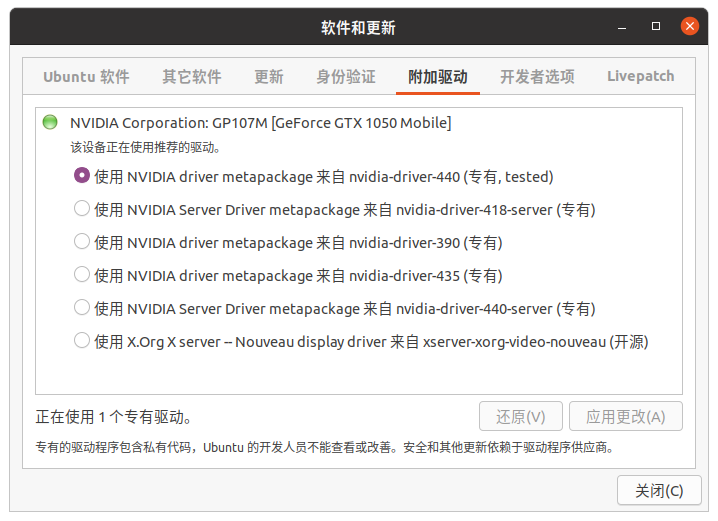Click the 应用更改(A) button
This screenshot has width=718, height=521.
tap(626, 416)
